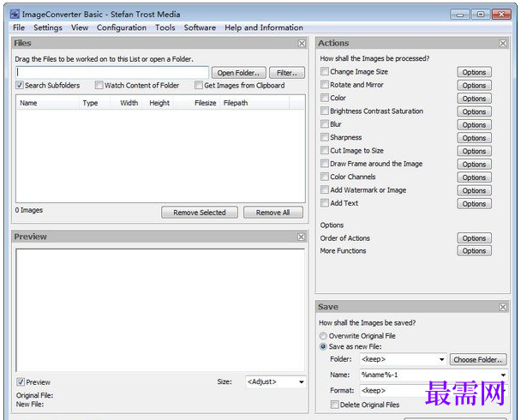
Task: Open Options for Cut Image to Size
Action: click(474, 151)
